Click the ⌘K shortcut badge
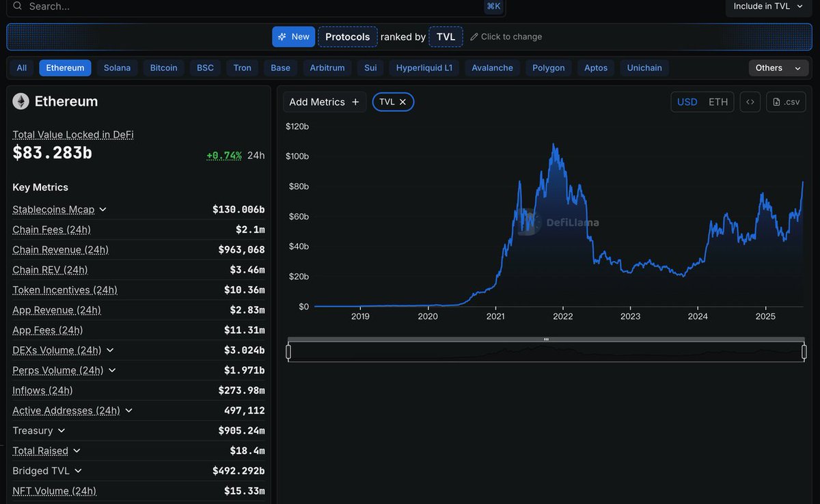The width and height of the screenshot is (820, 504). pyautogui.click(x=493, y=6)
